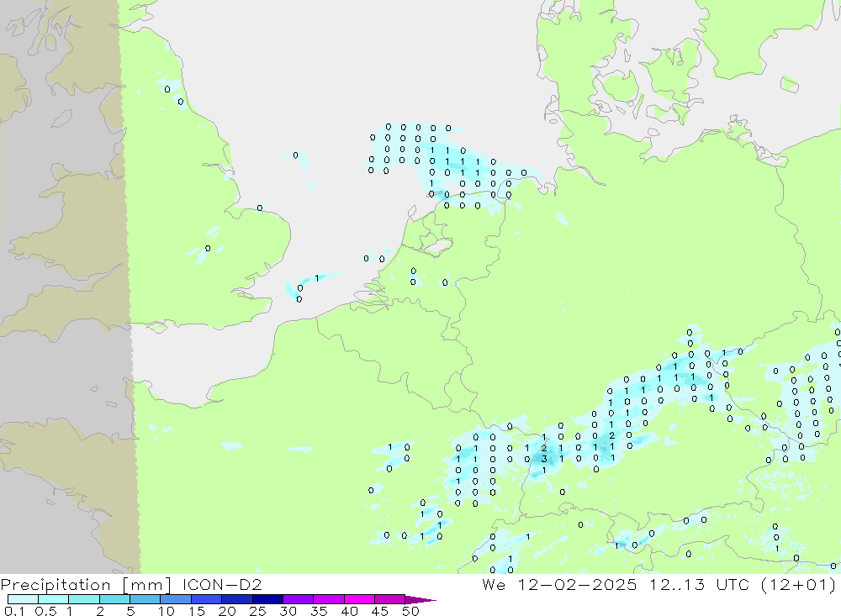Click the '50' legend scale label
841x616 pixels.
coord(410,611)
